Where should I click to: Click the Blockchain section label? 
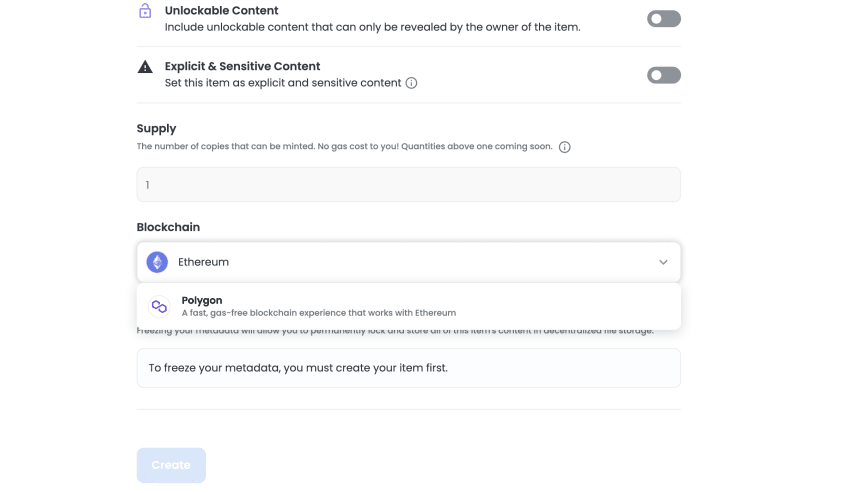tap(168, 227)
